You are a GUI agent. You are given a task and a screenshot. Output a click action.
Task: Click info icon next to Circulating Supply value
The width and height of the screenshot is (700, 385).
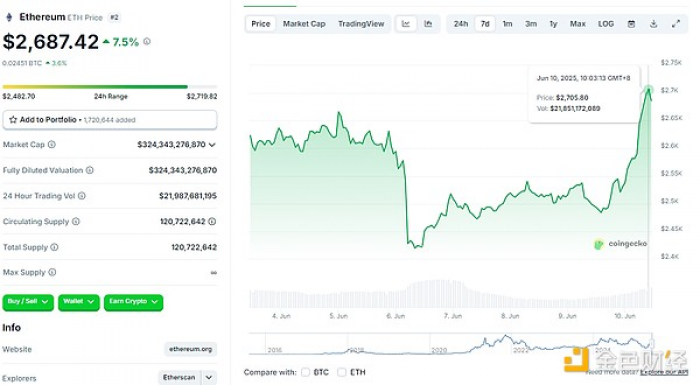pyautogui.click(x=212, y=221)
